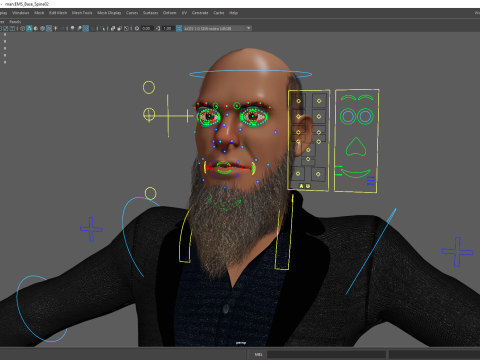
Task: Select the green nose control in face panel
Action: 356,147
